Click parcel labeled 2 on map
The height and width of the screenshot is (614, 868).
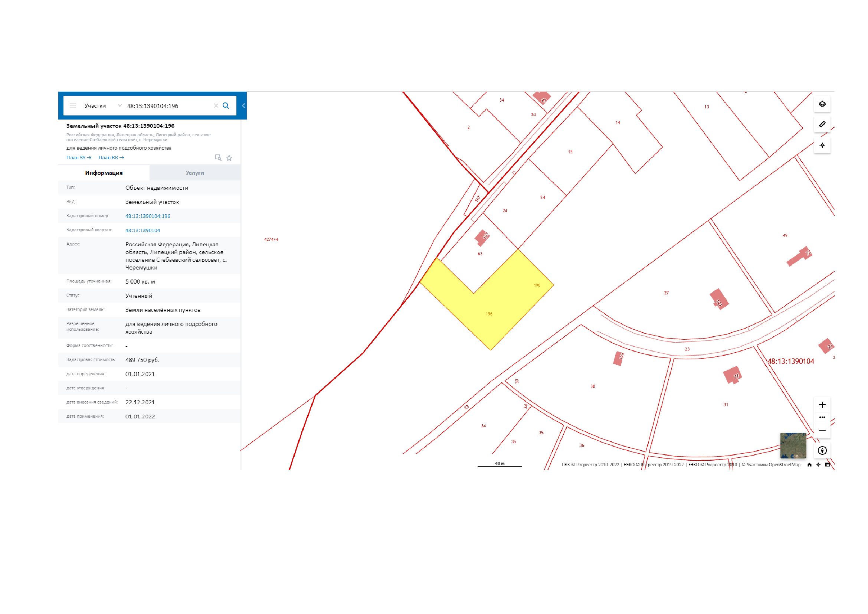click(x=469, y=128)
